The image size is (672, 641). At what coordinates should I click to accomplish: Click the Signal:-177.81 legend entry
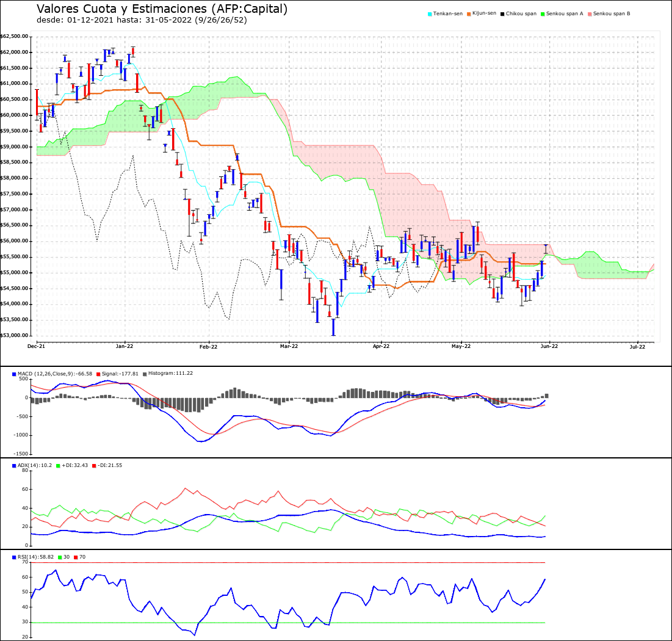(120, 374)
